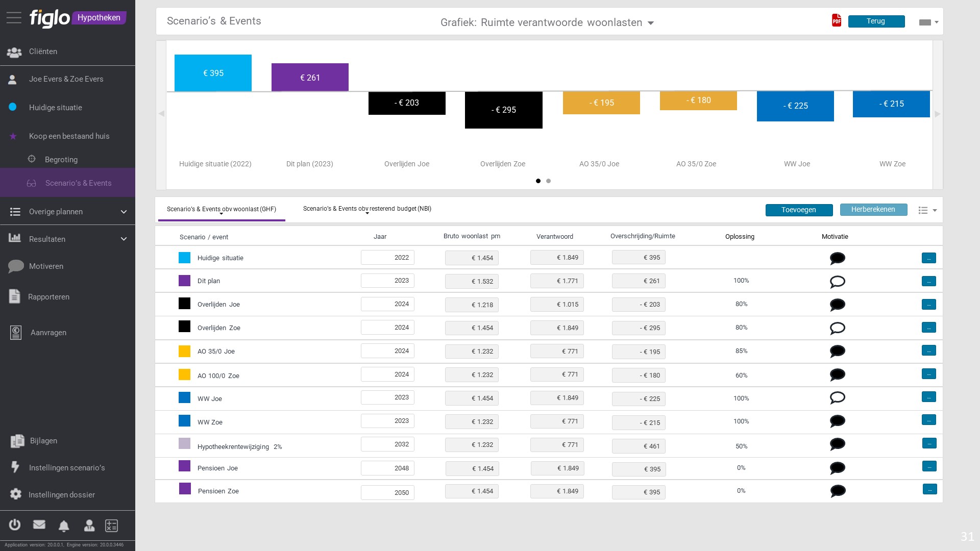980x551 pixels.
Task: Open the hamburger menu icon
Action: [14, 18]
